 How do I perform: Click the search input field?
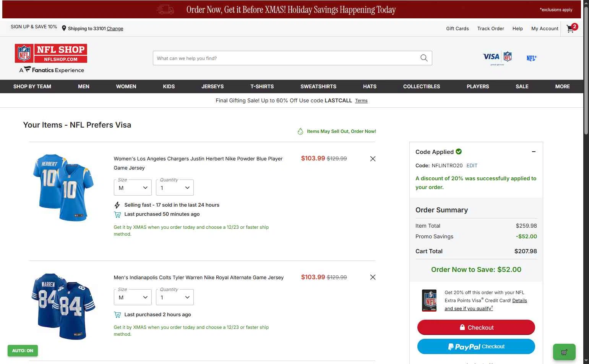click(x=292, y=58)
